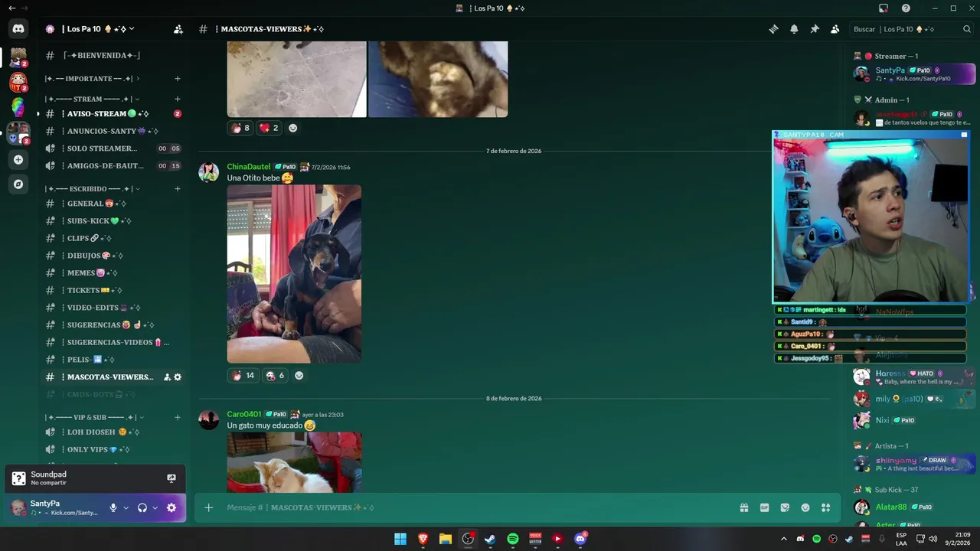Open inbox icon in title bar
980x551 pixels.
884,8
